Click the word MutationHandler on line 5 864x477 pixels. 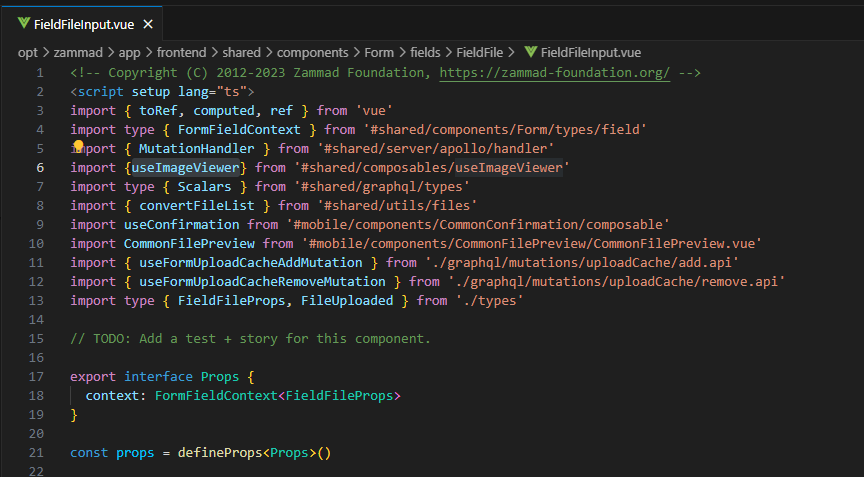(x=197, y=149)
